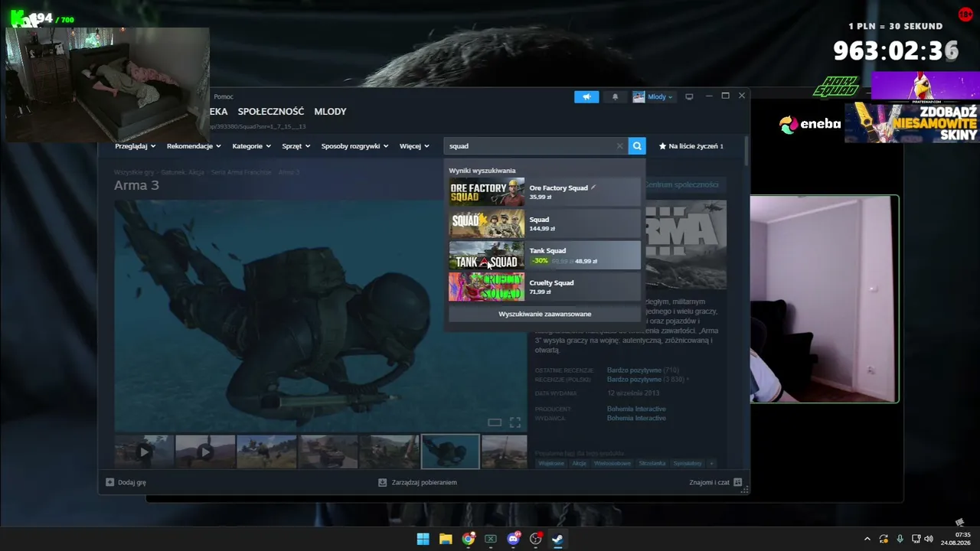Open the Na liście życzeń wishlist link

[691, 146]
